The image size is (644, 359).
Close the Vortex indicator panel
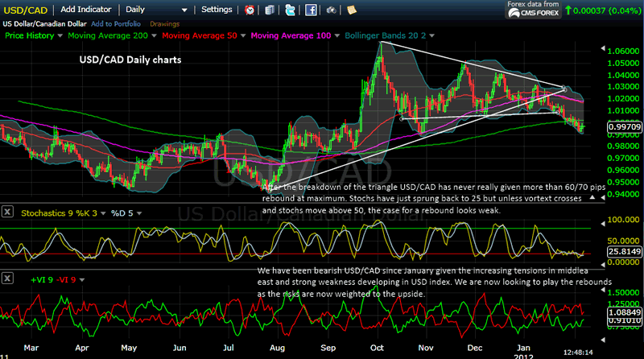[x=7, y=279]
